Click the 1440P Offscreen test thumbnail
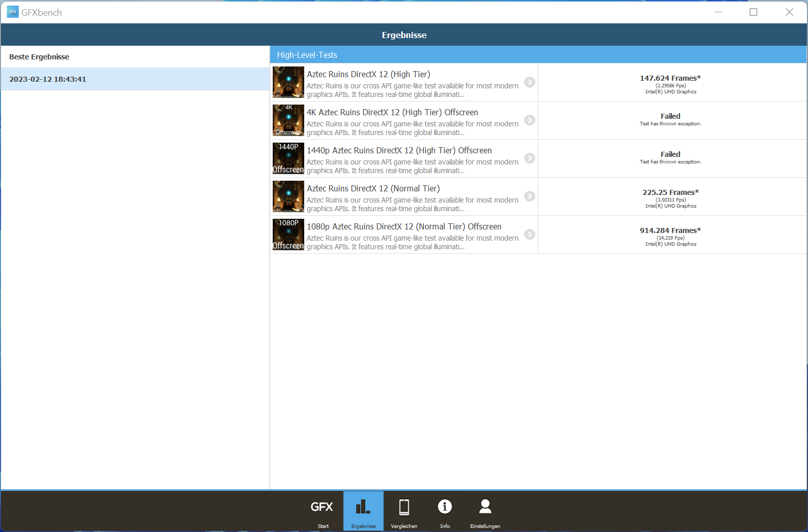This screenshot has height=532, width=808. tap(288, 158)
